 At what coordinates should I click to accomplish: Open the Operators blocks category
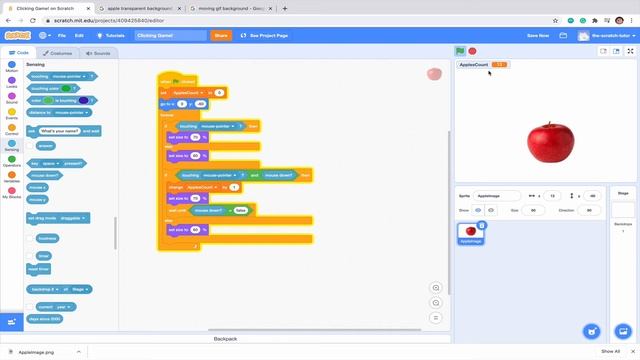tap(12, 161)
